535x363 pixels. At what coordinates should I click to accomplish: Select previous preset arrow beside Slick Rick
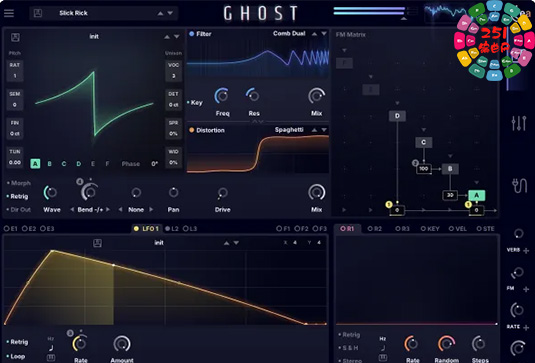(x=160, y=13)
